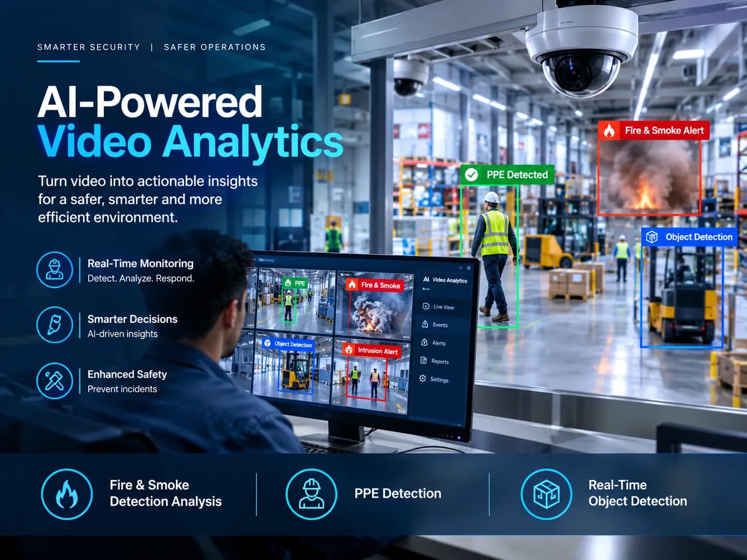The height and width of the screenshot is (560, 747).
Task: Click the 'Enhanced Safety' title
Action: (127, 374)
